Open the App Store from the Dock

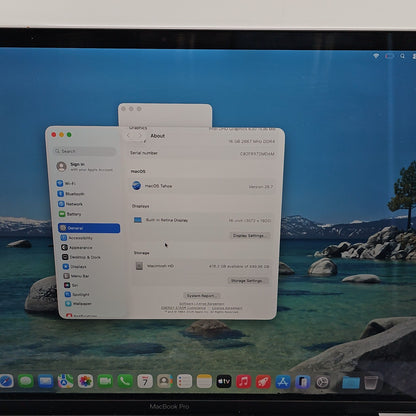(283, 382)
